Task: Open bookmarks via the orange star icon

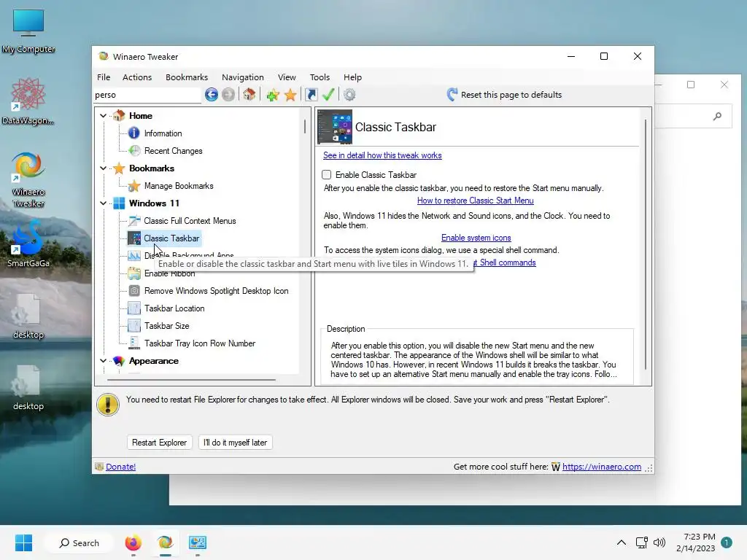Action: click(x=290, y=95)
